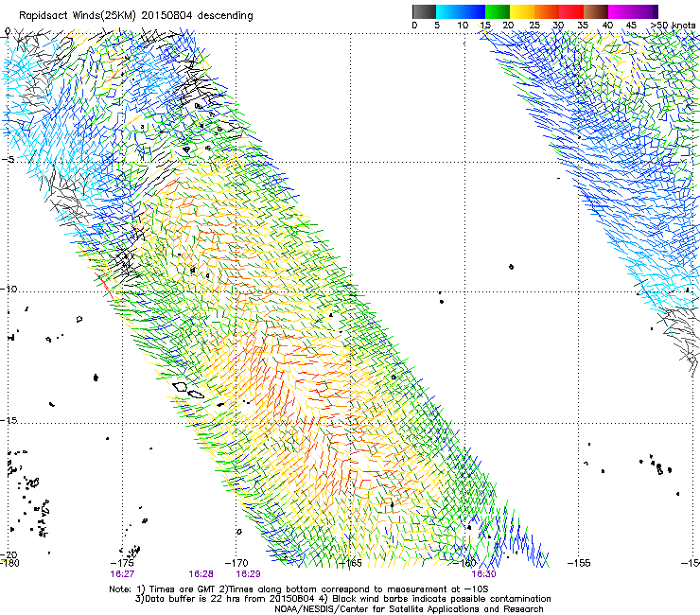Screen dimensions: 700x615
Task: Click the dark purple 45-50 knots legend swatch
Action: tap(645, 11)
